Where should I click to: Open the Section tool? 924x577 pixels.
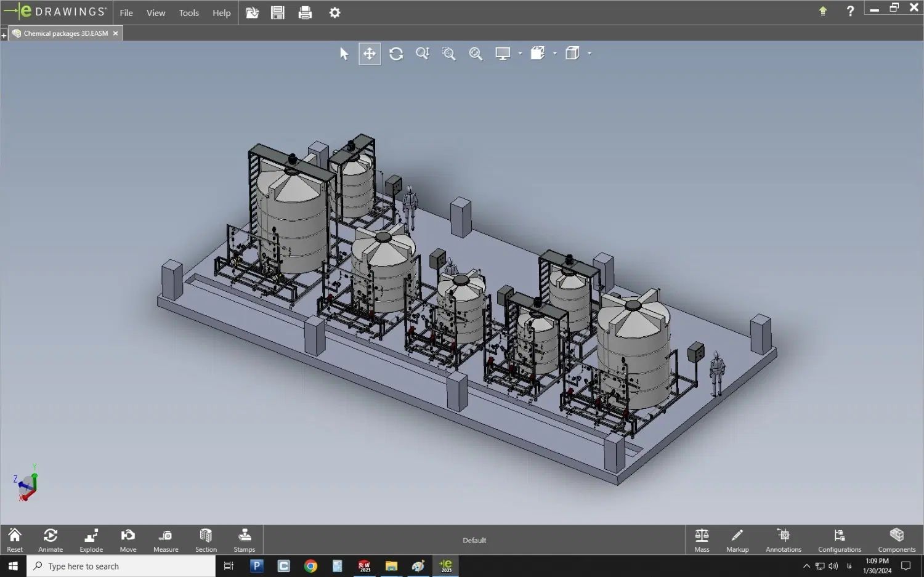pos(206,540)
